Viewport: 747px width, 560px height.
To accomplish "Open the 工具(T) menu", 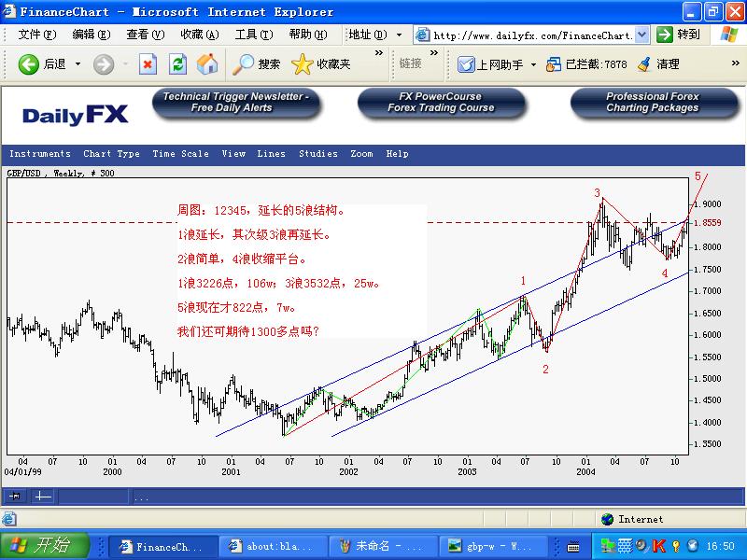I will pyautogui.click(x=254, y=35).
